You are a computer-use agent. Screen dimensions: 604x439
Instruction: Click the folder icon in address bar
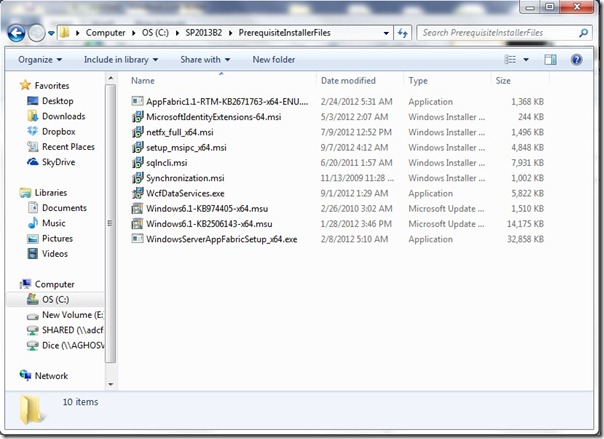pos(65,33)
